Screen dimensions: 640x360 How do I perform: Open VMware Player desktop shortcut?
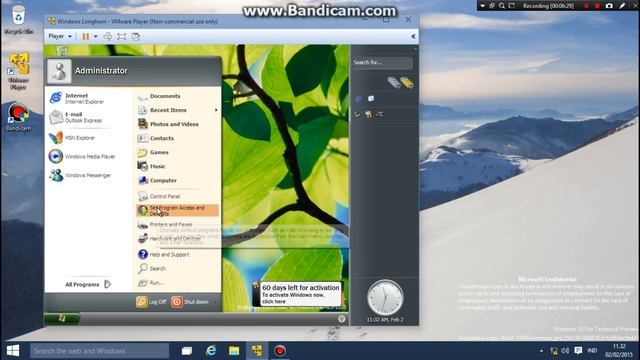click(x=19, y=71)
